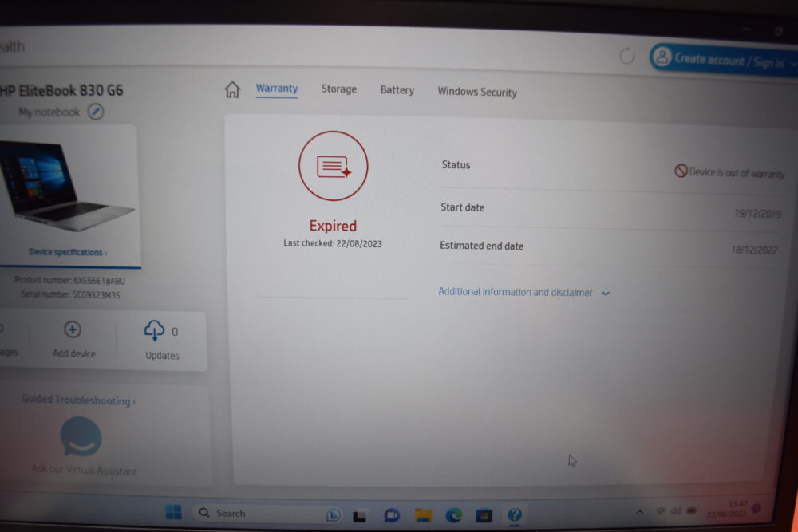The width and height of the screenshot is (798, 532).
Task: Click the notification badge near clock
Action: (757, 508)
